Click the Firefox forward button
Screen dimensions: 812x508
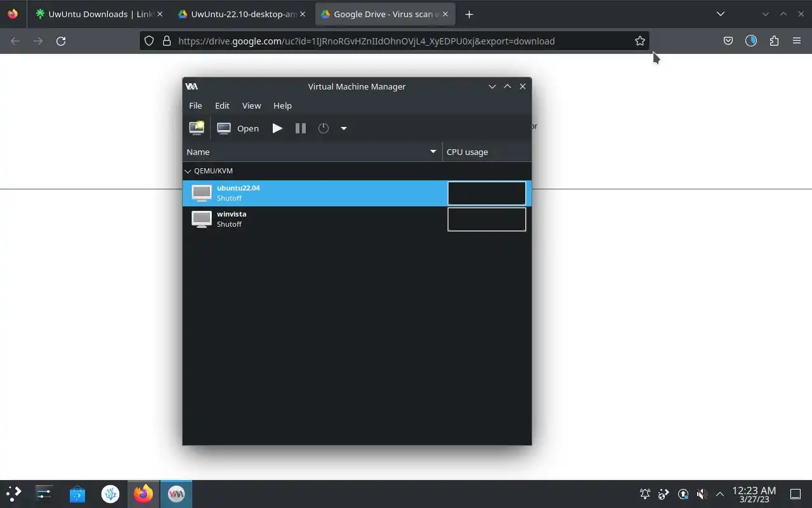pos(38,41)
